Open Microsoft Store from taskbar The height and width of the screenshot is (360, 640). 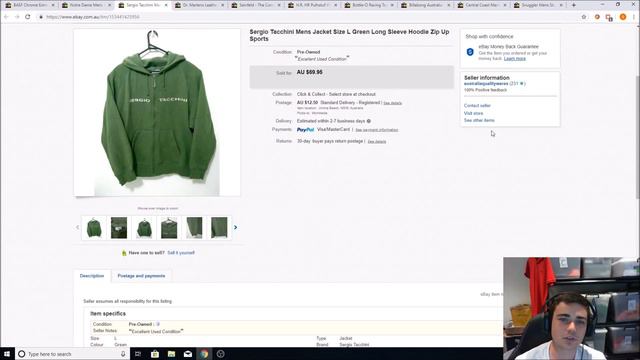[x=155, y=354]
